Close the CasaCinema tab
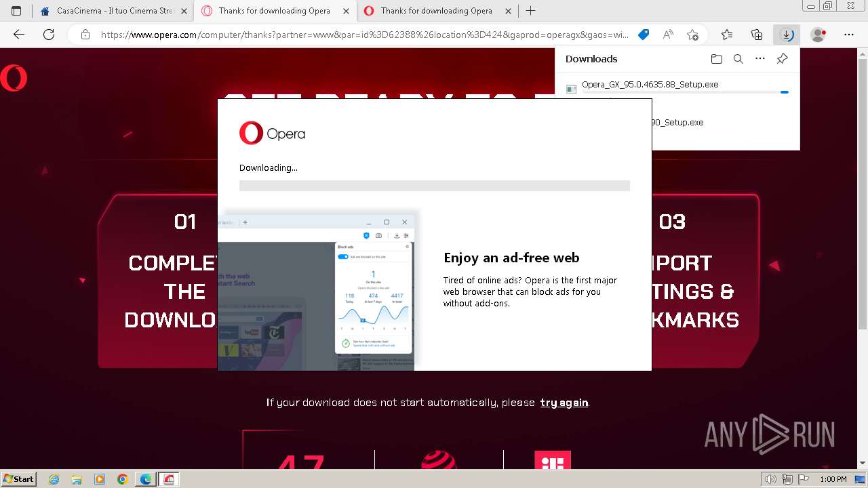 coord(184,11)
